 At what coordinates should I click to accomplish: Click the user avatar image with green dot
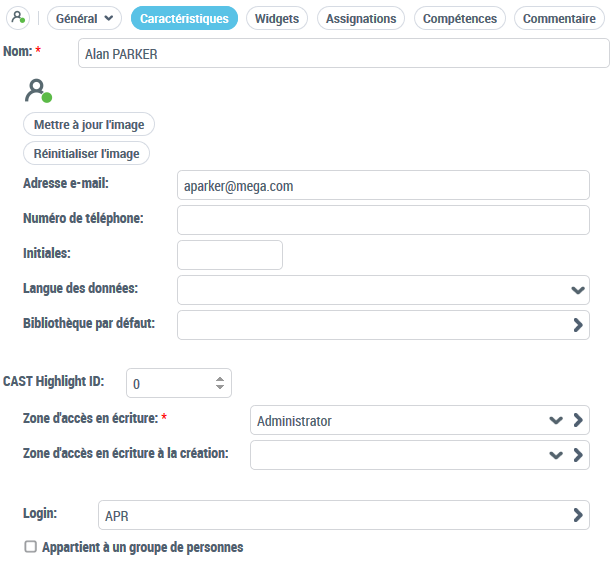(38, 91)
